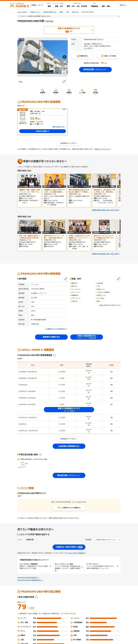Click 浸水リスクを見る button
The height and width of the screenshot is (644, 138).
click(109, 56)
